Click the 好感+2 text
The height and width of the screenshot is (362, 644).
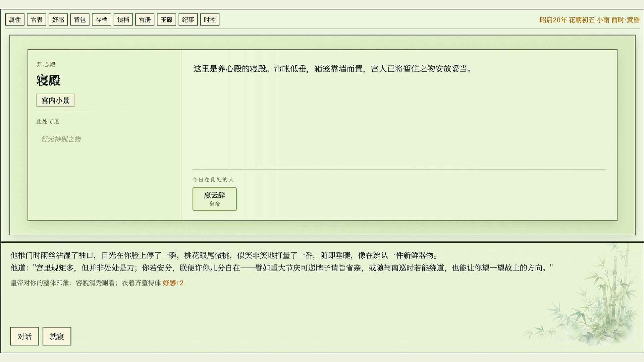[173, 283]
